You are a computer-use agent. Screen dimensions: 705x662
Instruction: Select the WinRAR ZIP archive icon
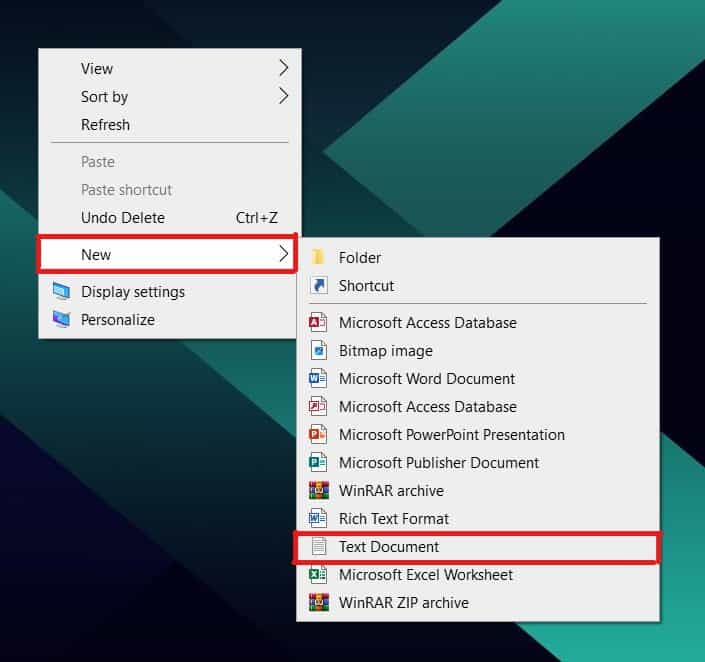(x=319, y=602)
